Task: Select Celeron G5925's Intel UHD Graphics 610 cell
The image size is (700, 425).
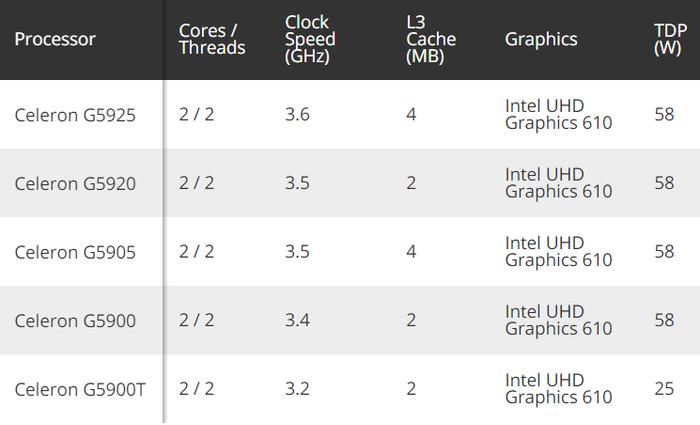Action: (558, 114)
